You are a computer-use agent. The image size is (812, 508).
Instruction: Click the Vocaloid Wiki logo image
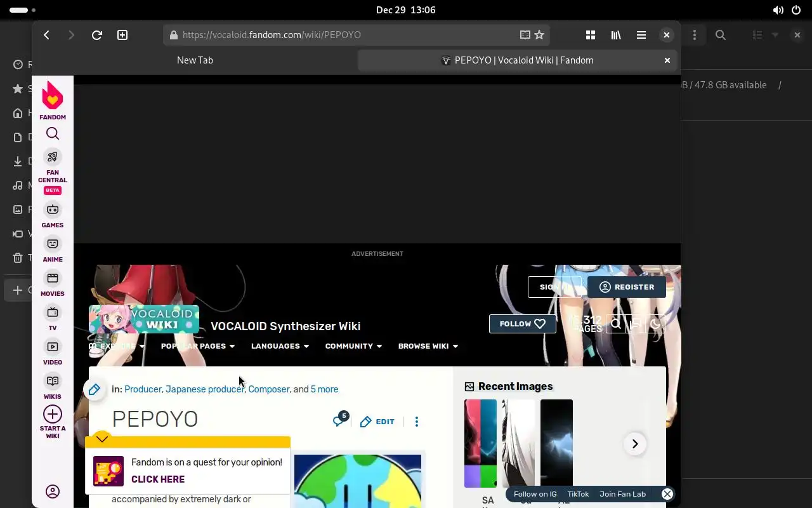coord(144,319)
